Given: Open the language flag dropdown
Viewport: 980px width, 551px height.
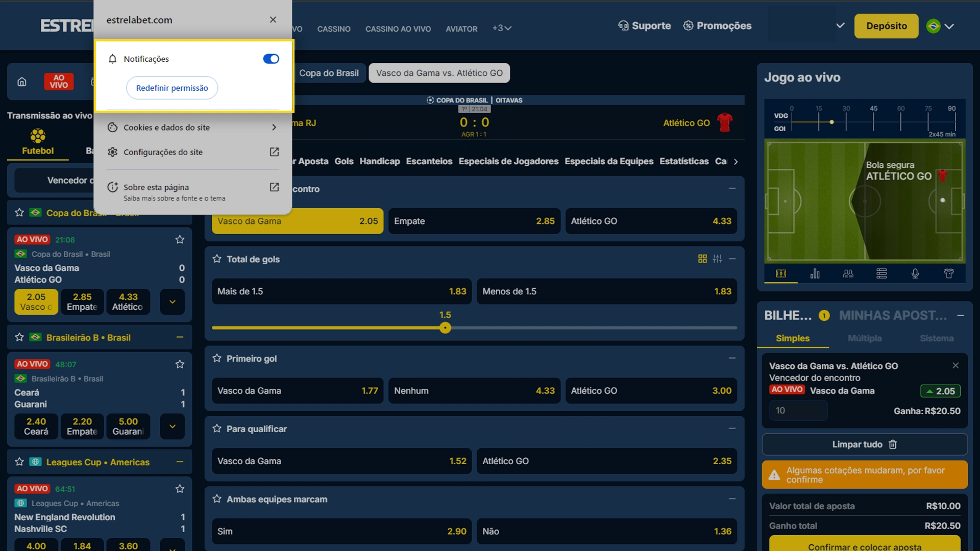Looking at the screenshot, I should [940, 26].
